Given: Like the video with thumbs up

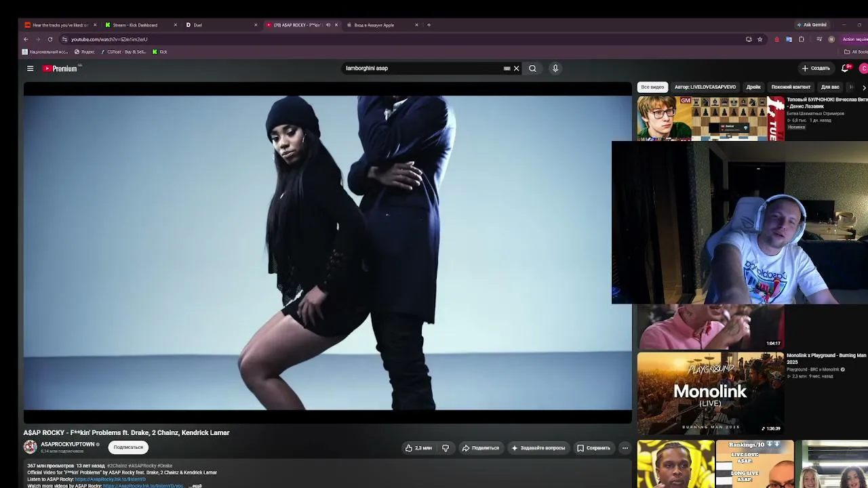Looking at the screenshot, I should click(x=418, y=448).
